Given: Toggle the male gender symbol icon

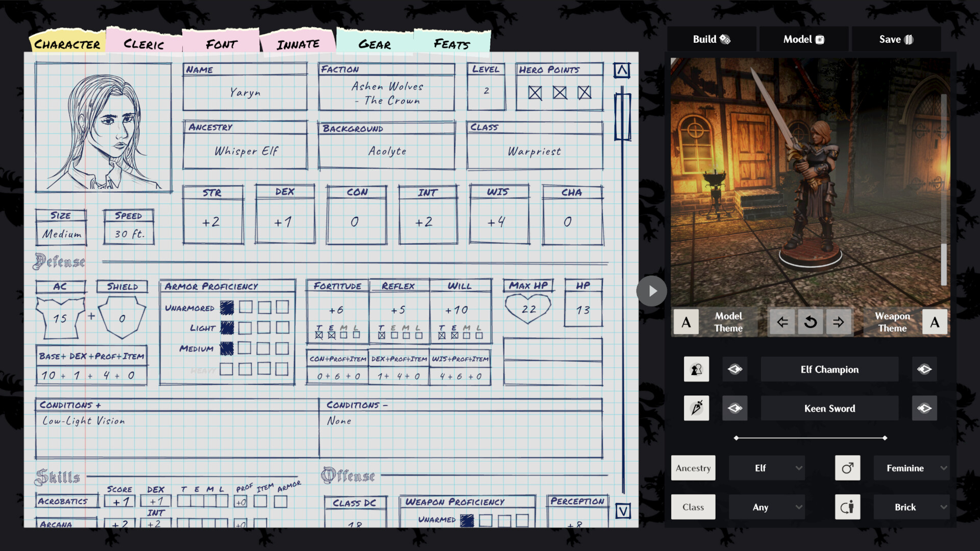Looking at the screenshot, I should [x=848, y=468].
